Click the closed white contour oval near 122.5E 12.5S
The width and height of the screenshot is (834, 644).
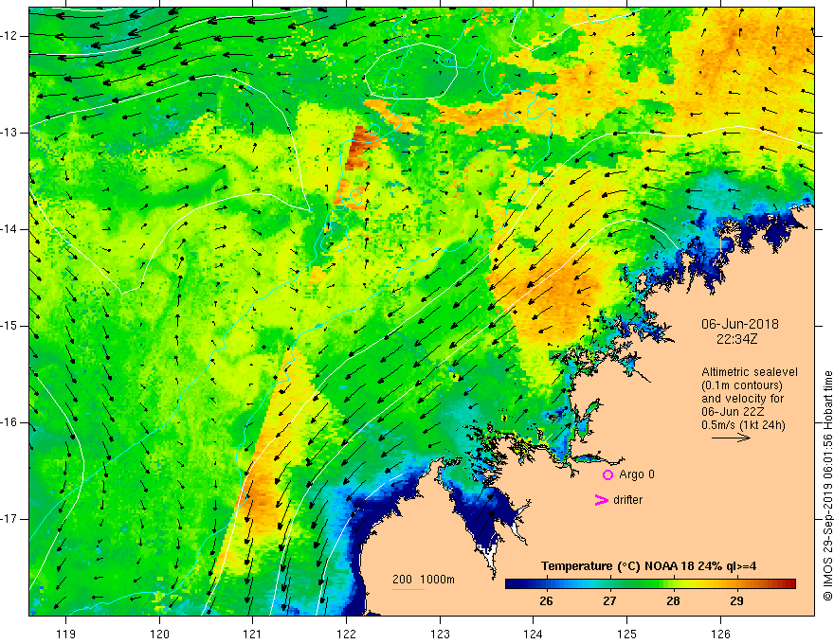(410, 71)
